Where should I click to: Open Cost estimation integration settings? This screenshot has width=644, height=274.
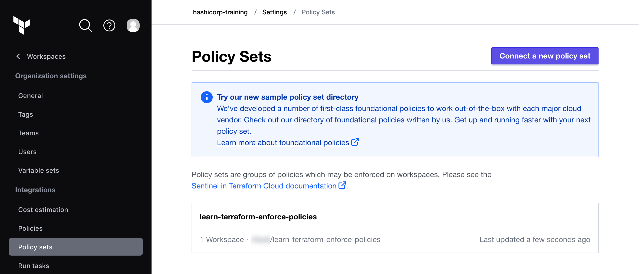[43, 209]
